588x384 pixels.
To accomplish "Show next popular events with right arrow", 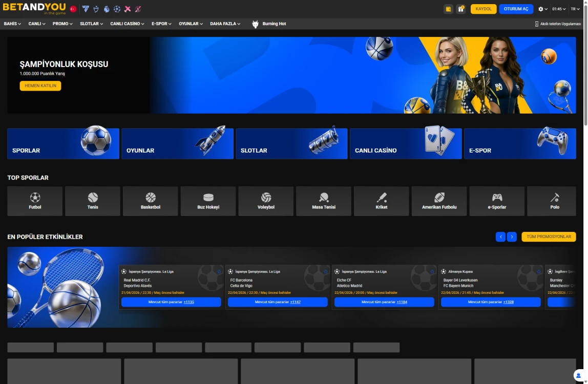I will (512, 237).
